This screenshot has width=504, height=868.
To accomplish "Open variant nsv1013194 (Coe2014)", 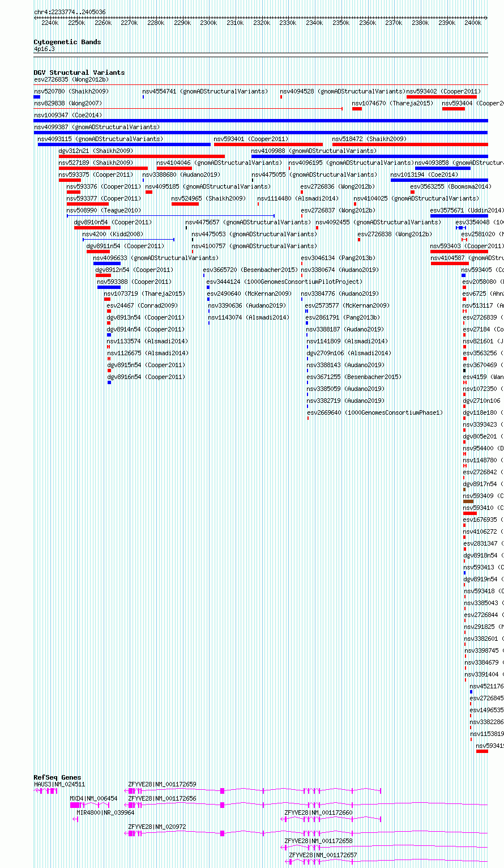I will pos(425,175).
